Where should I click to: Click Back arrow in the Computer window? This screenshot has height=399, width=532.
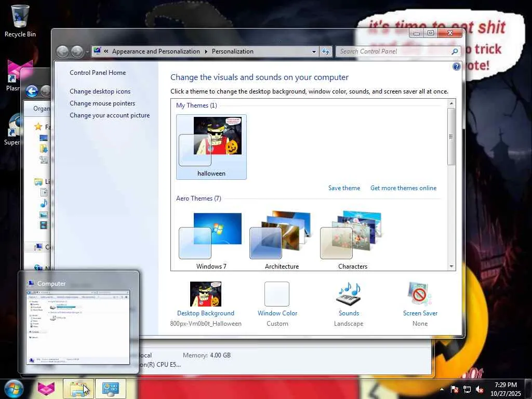tap(32, 91)
